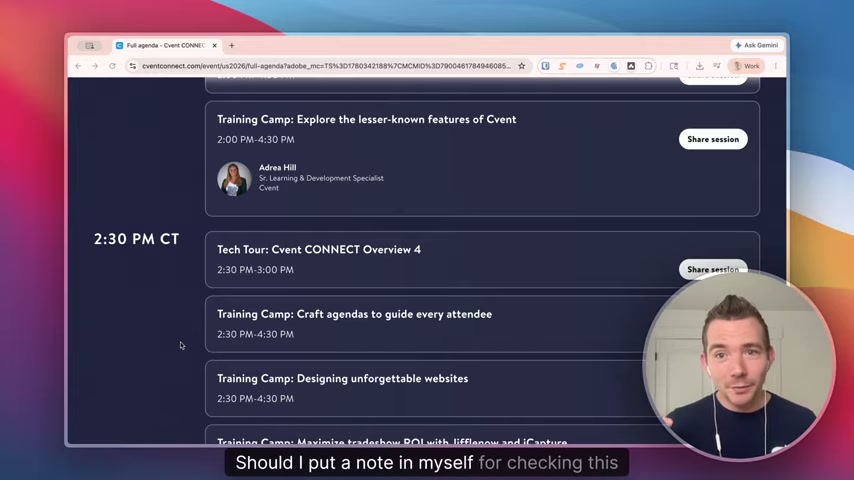The width and height of the screenshot is (854, 480).
Task: Open the Ask Gemini button
Action: 757,45
